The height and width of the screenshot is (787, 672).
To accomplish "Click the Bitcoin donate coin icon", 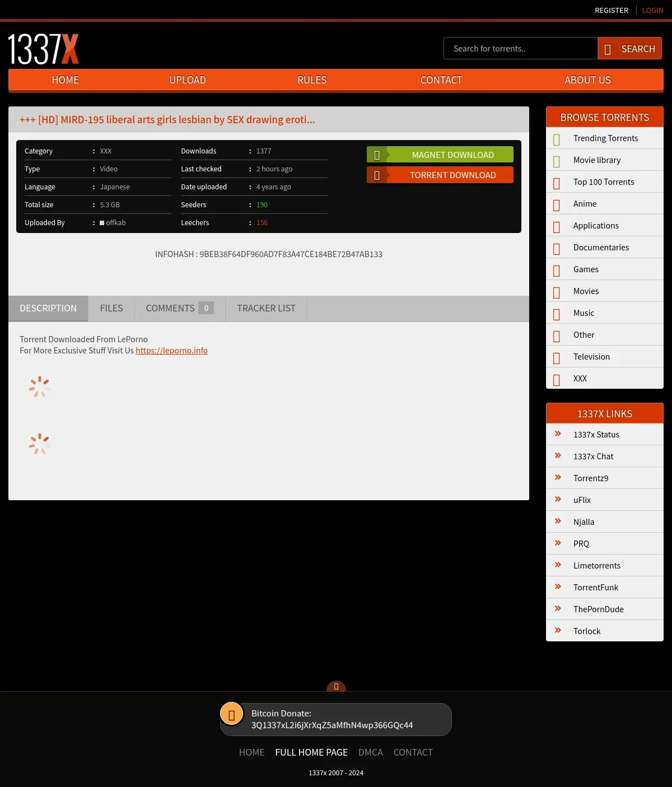I will [x=231, y=714].
